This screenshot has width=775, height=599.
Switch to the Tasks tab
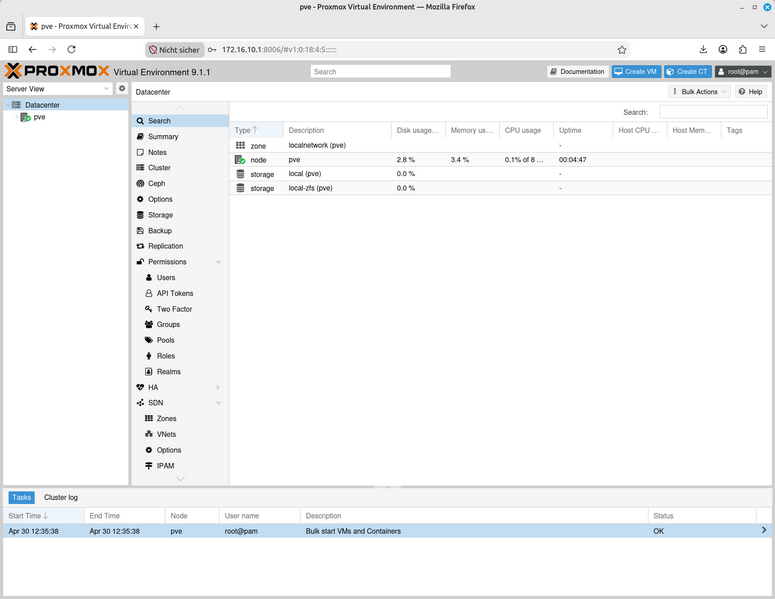(21, 497)
